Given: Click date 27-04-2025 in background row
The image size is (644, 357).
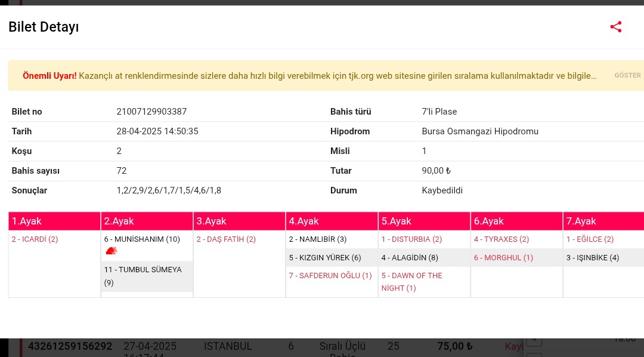Looking at the screenshot, I should [x=150, y=346].
